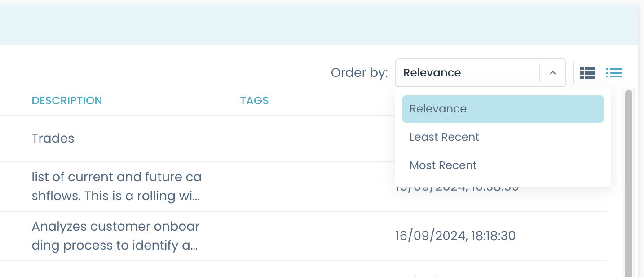The width and height of the screenshot is (644, 277).
Task: Open the cashflows rolling list entry
Action: [117, 186]
